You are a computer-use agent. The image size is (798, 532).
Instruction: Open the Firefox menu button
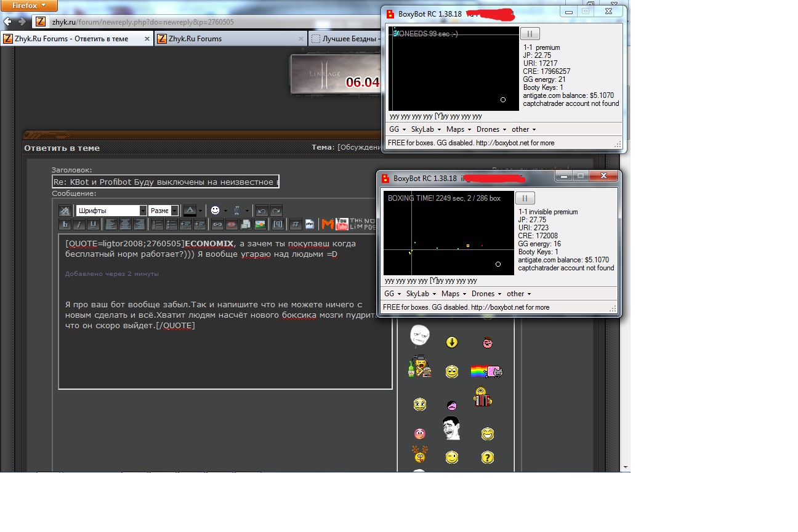click(x=29, y=6)
